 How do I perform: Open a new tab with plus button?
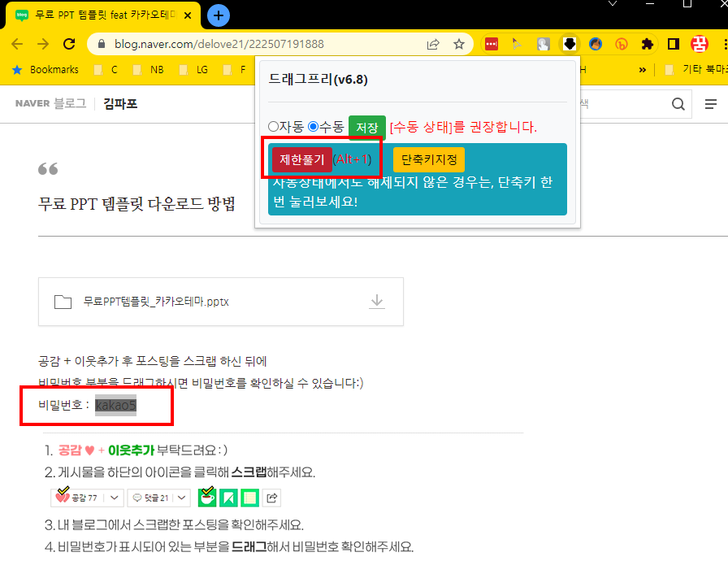219,15
